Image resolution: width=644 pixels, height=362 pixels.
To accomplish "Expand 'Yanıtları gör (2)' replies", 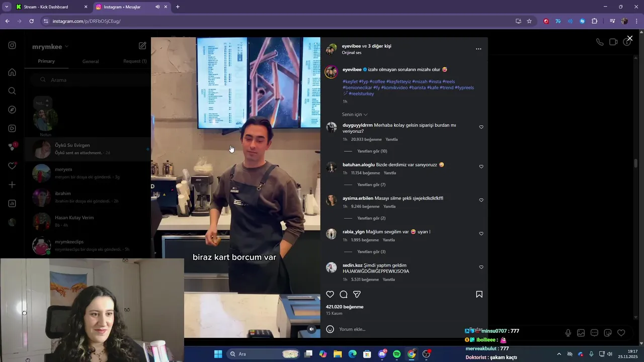I will [371, 218].
